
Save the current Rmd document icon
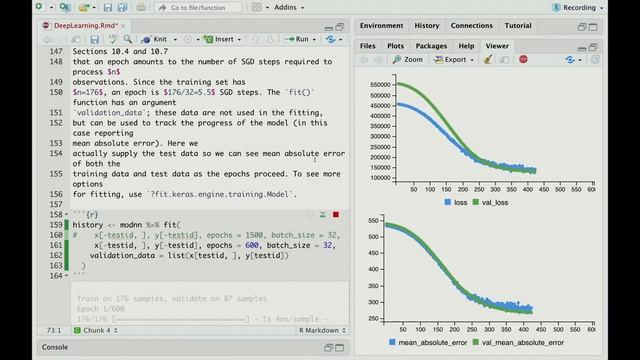[x=95, y=39]
